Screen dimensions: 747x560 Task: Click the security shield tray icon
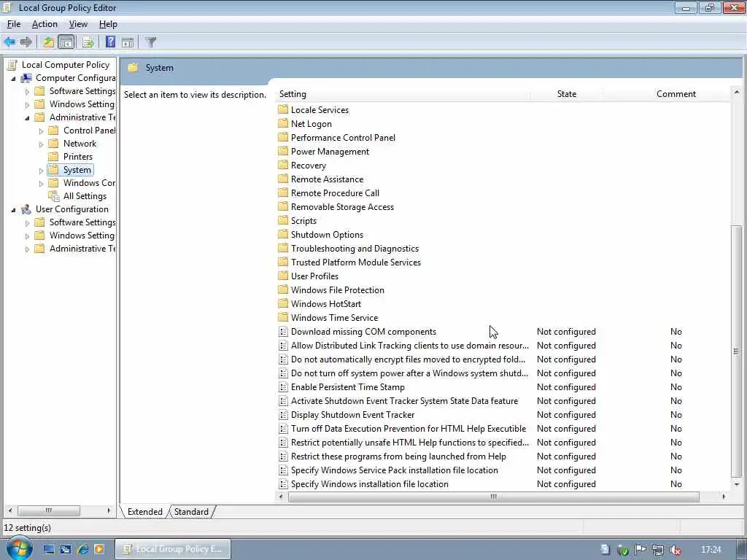(623, 550)
